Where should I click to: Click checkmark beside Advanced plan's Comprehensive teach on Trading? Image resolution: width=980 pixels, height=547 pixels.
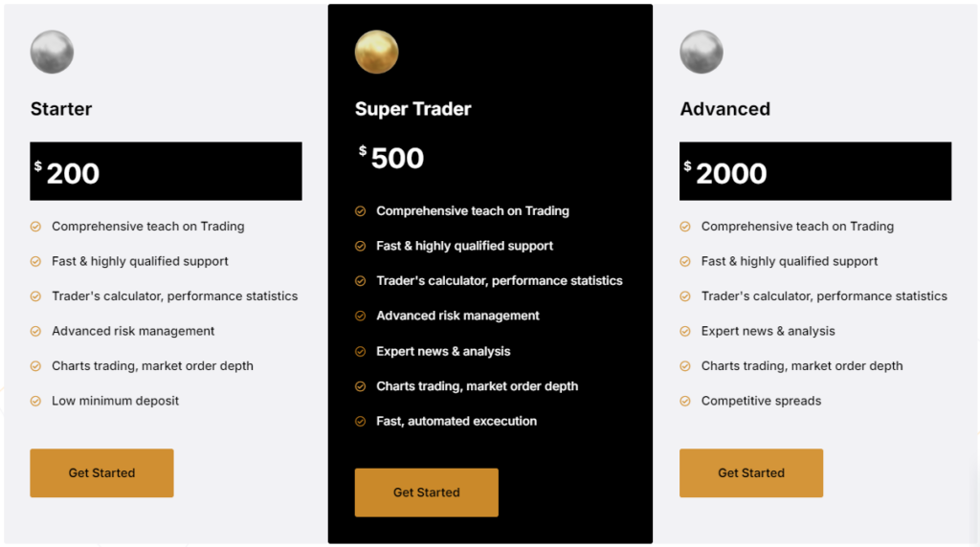685,227
